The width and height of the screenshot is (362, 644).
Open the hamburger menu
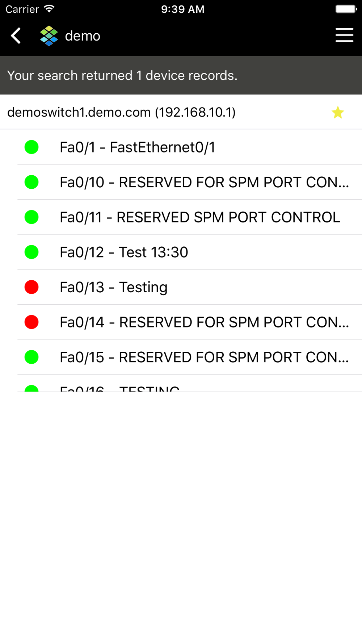[x=344, y=35]
